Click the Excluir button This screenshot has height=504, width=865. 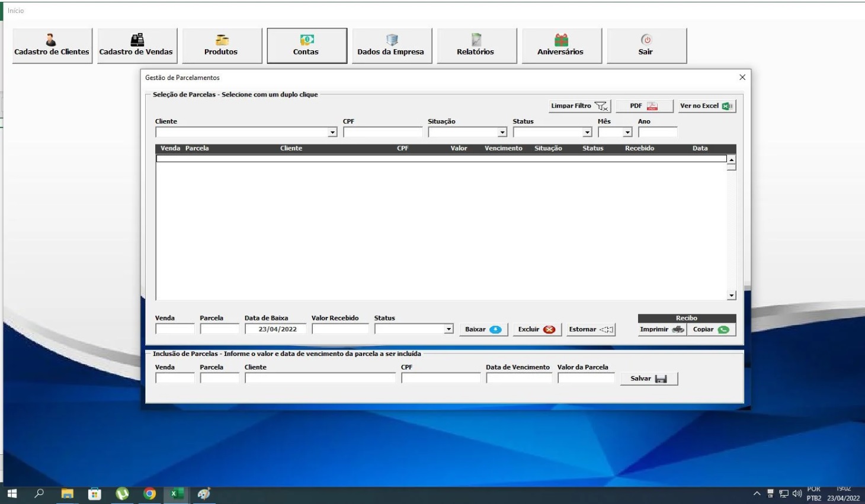pyautogui.click(x=536, y=329)
